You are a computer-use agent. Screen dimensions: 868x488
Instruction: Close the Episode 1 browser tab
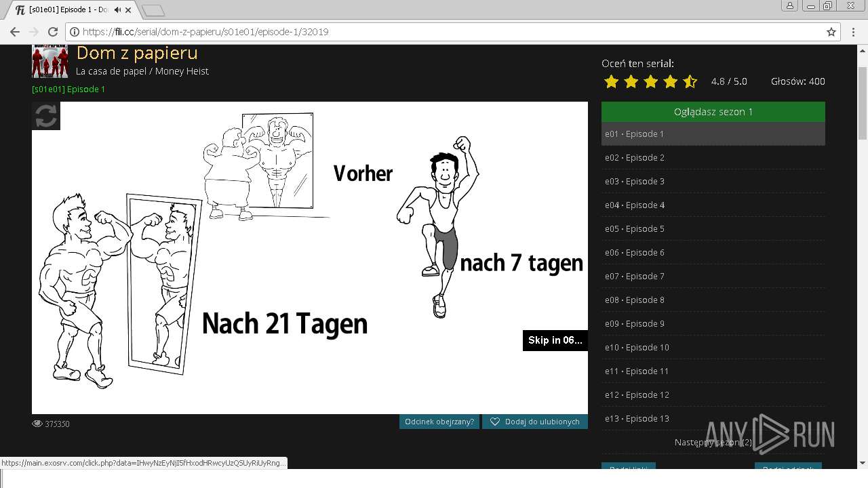pos(129,10)
